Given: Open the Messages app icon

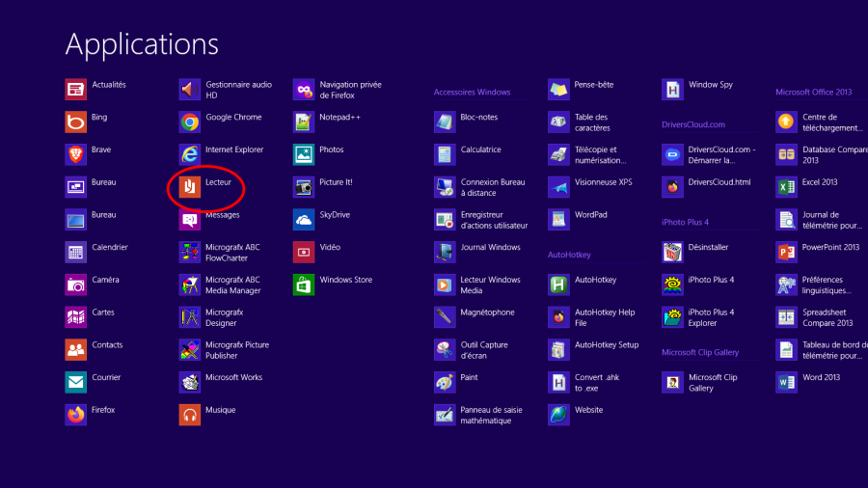Looking at the screenshot, I should 190,220.
